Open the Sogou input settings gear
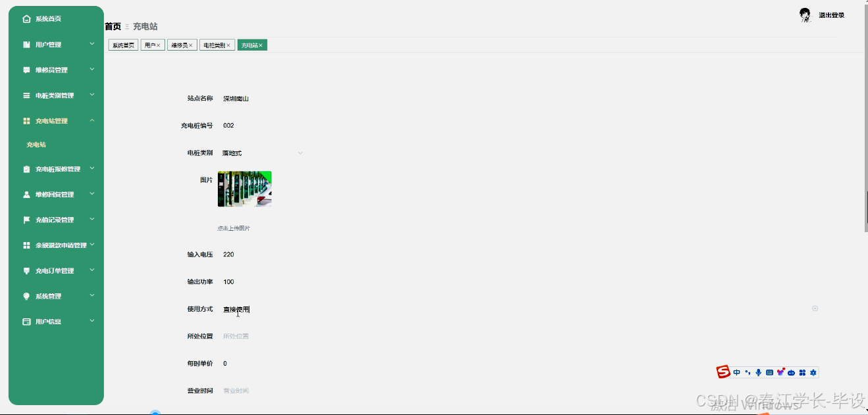868x415 pixels. pos(813,372)
